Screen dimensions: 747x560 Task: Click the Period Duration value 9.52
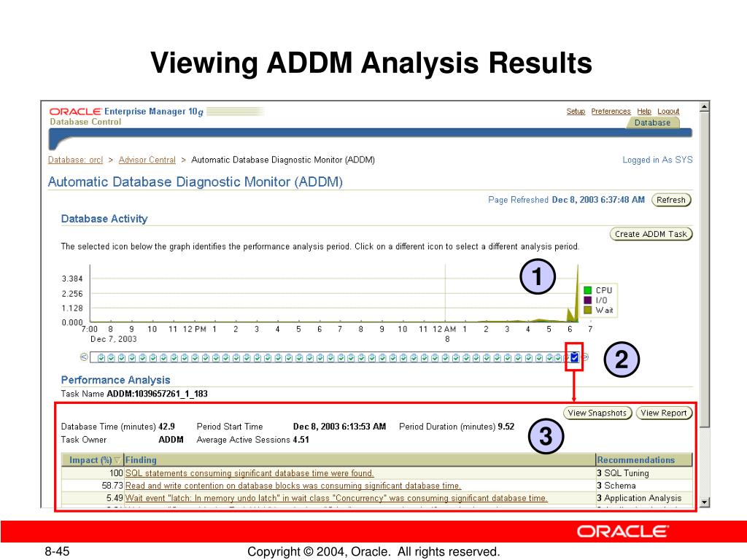pos(506,426)
